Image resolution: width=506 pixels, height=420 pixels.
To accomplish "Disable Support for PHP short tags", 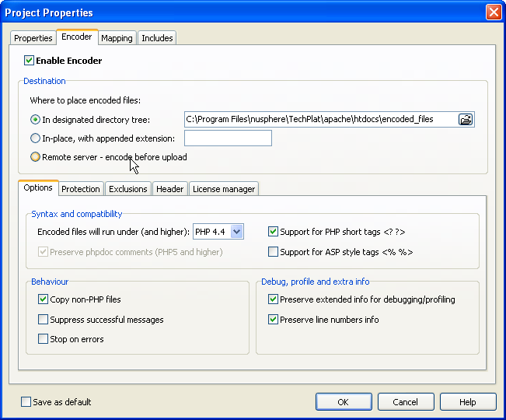I will click(273, 232).
